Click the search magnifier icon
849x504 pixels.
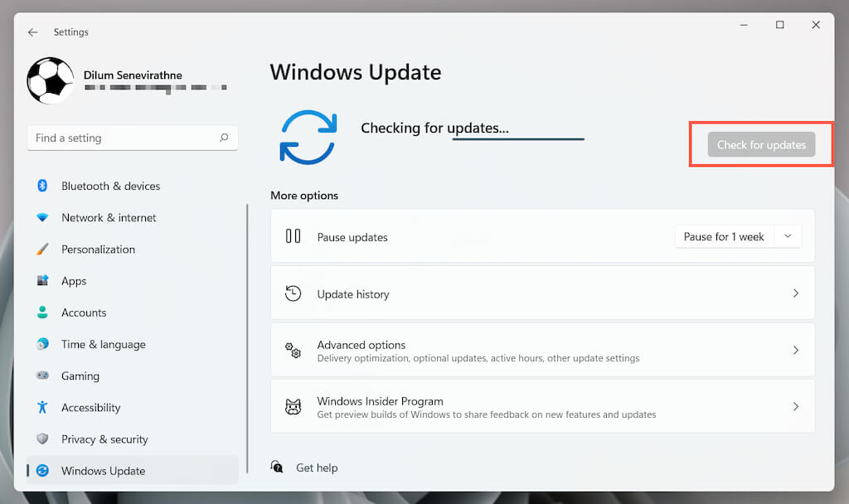tap(224, 138)
